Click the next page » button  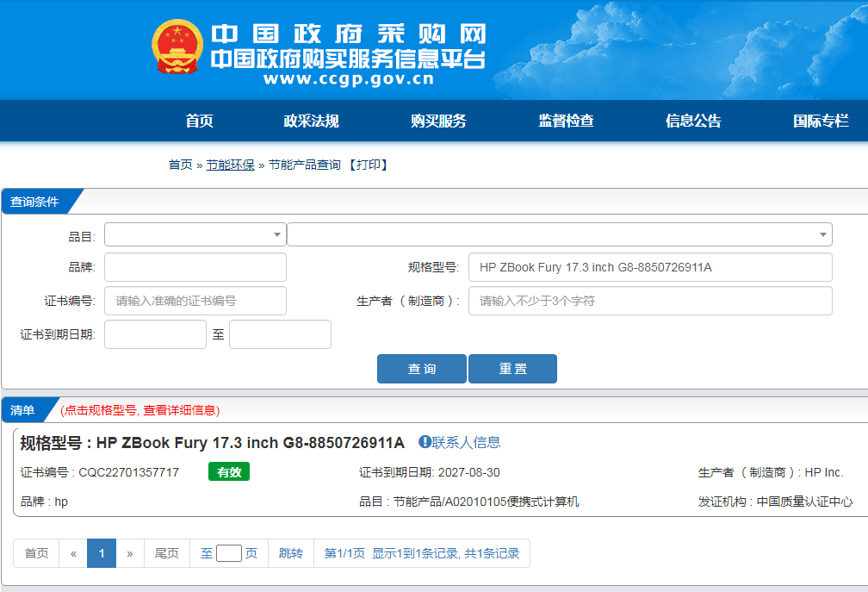point(130,553)
